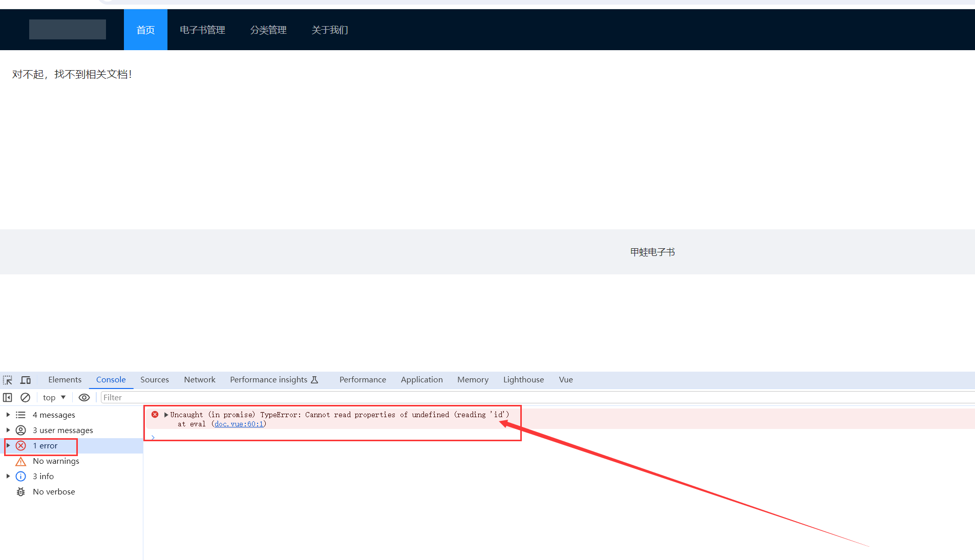Image resolution: width=975 pixels, height=560 pixels.
Task: Expand the 4 messages group arrow
Action: pos(8,415)
